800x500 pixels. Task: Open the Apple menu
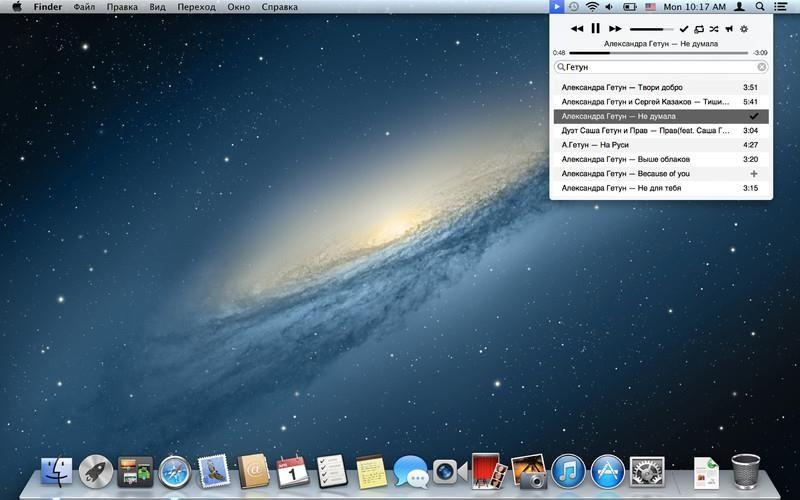point(17,7)
